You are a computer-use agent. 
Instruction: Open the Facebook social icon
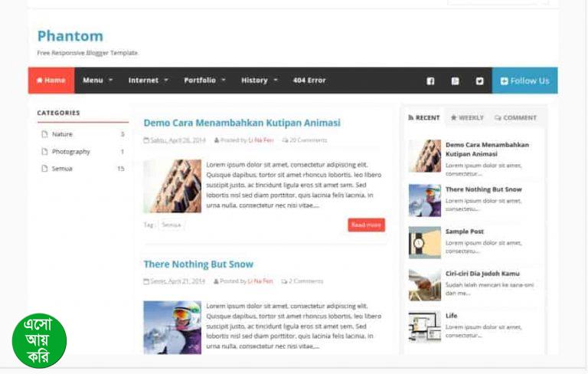pyautogui.click(x=430, y=80)
